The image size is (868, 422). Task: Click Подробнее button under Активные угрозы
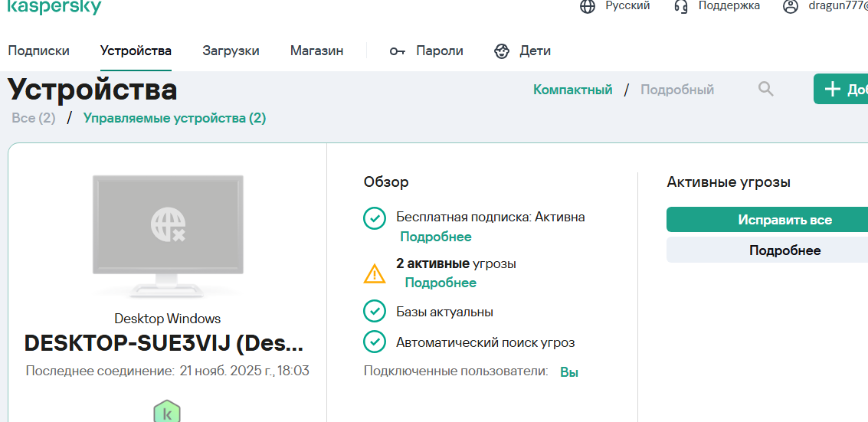coord(767,250)
